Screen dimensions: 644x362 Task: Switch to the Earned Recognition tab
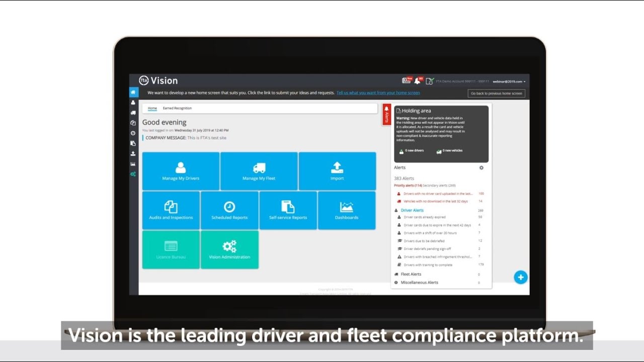coord(177,108)
